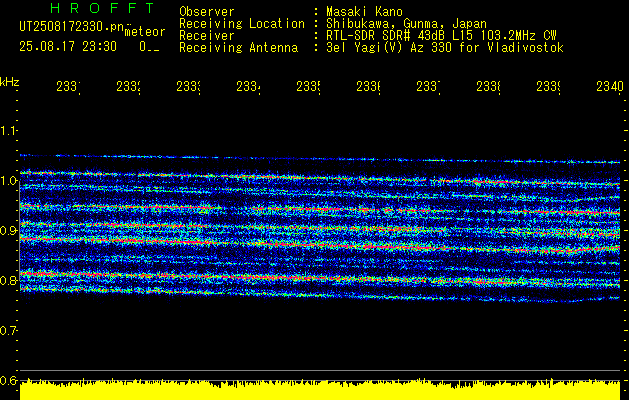629x400 pixels.
Task: Click the 'Receiver' field label
Action: click(x=207, y=36)
